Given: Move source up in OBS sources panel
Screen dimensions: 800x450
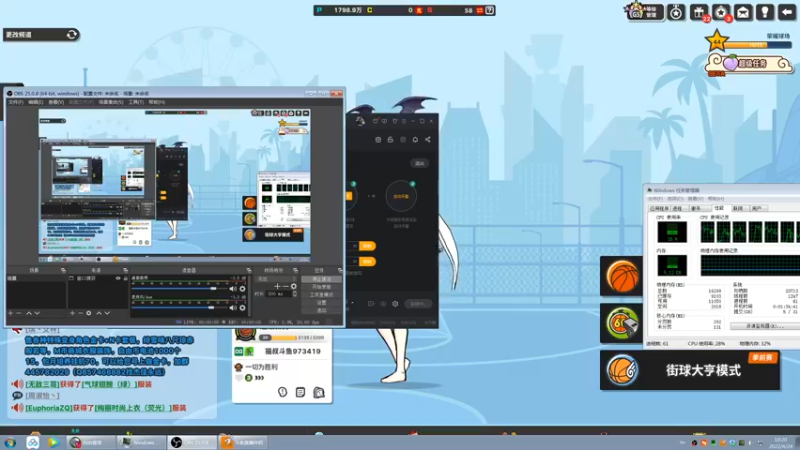Looking at the screenshot, I should click(99, 313).
